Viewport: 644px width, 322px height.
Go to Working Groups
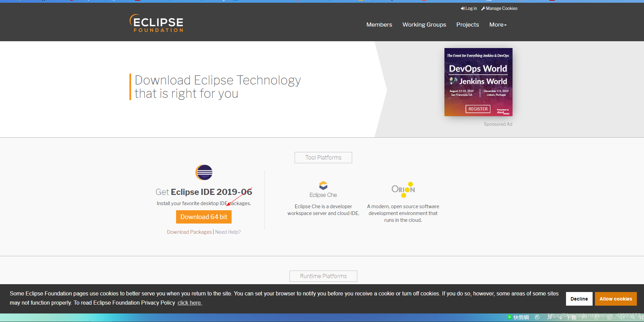[424, 25]
